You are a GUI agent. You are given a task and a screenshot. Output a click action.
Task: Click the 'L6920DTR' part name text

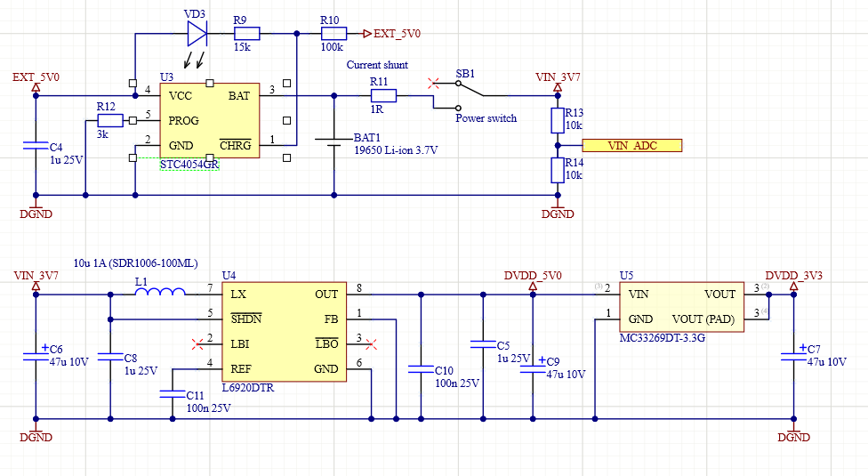248,388
